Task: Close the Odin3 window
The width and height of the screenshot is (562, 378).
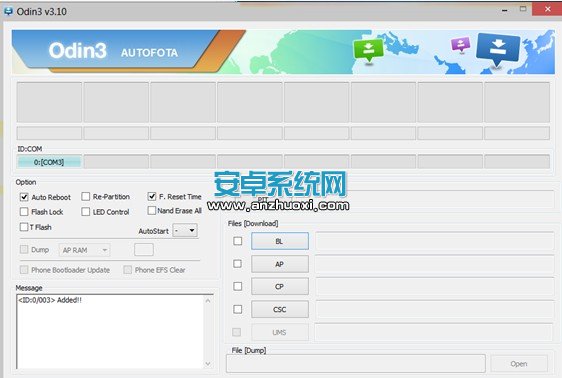Action: coord(547,9)
